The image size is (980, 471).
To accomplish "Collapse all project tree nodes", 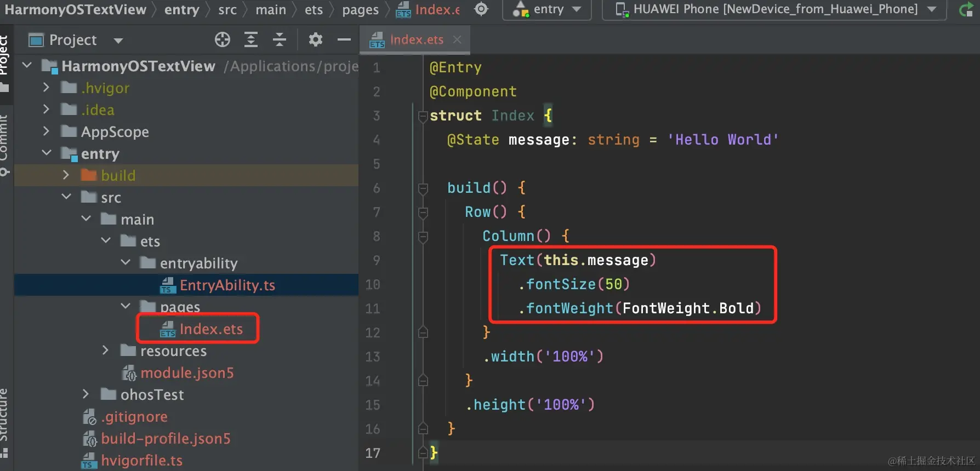I will point(280,39).
